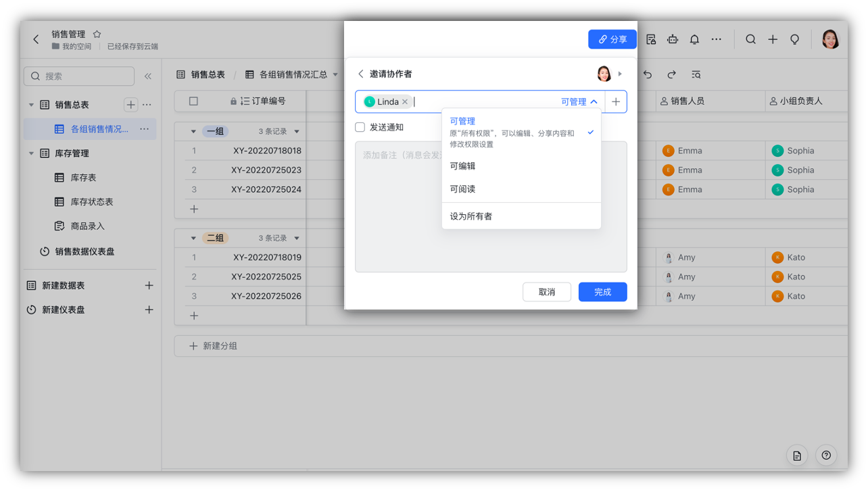This screenshot has height=492, width=868.
Task: Click 完成 to confirm invite
Action: [x=603, y=292]
